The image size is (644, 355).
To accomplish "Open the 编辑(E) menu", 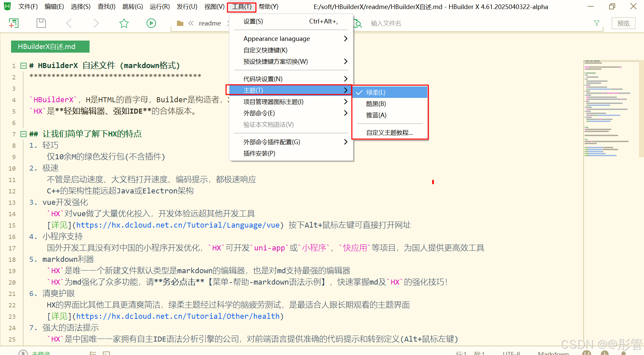I will tap(54, 7).
